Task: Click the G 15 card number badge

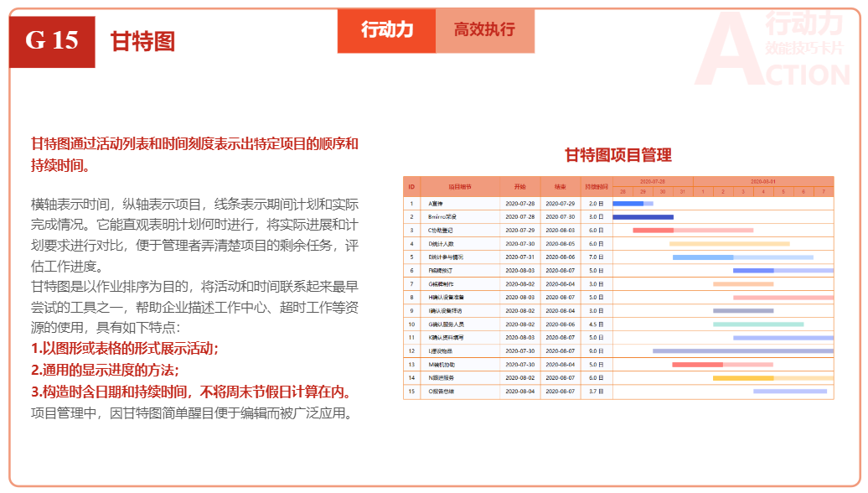Action: 52,41
